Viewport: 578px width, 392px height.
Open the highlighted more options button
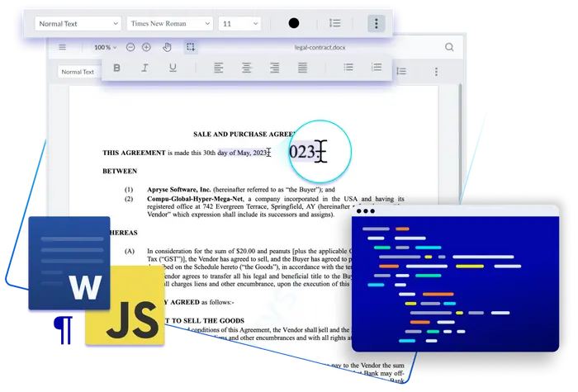(377, 24)
